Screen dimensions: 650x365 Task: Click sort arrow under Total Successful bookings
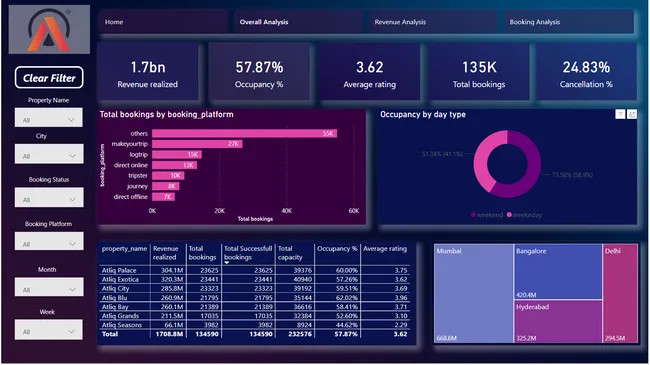[x=227, y=263]
